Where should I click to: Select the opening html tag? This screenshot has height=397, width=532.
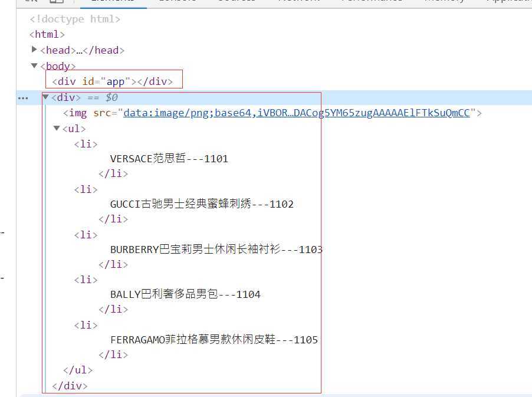47,34
